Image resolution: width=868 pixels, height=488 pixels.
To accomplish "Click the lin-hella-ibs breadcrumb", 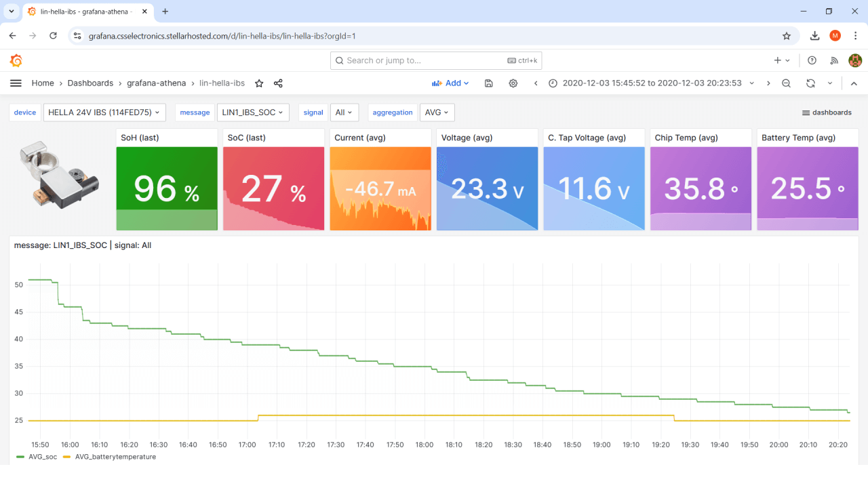I will click(222, 83).
